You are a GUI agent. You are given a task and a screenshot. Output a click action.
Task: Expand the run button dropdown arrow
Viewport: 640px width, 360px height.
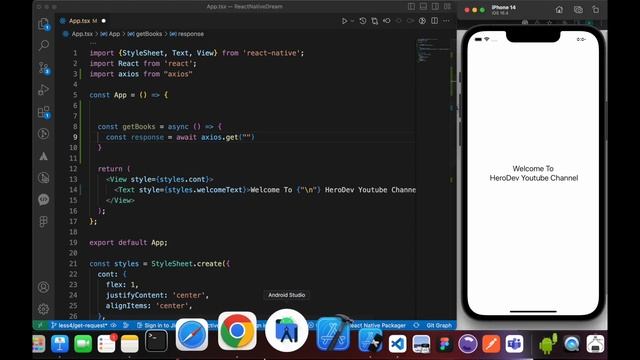352,21
